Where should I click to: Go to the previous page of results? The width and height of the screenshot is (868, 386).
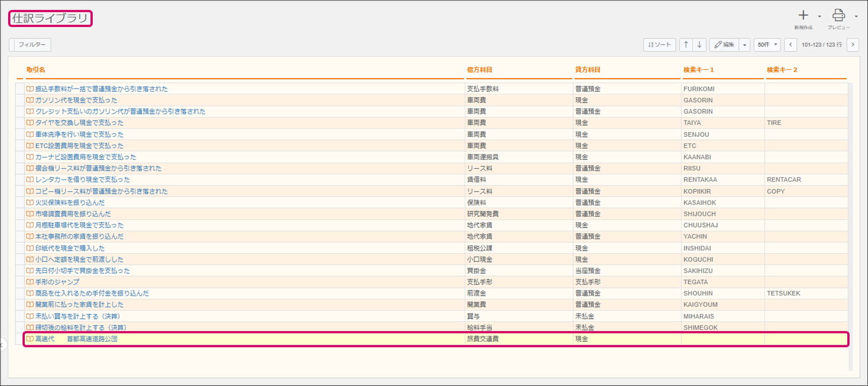click(x=791, y=45)
